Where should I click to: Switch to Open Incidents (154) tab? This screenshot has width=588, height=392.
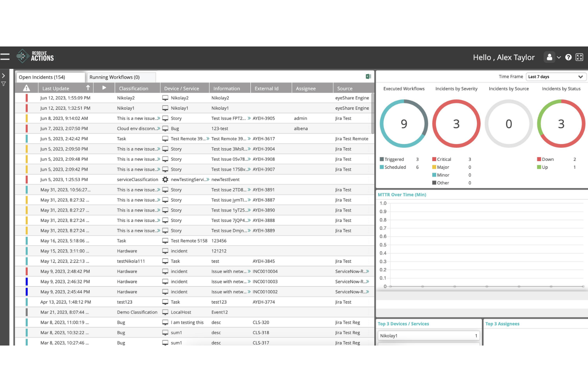[50, 77]
